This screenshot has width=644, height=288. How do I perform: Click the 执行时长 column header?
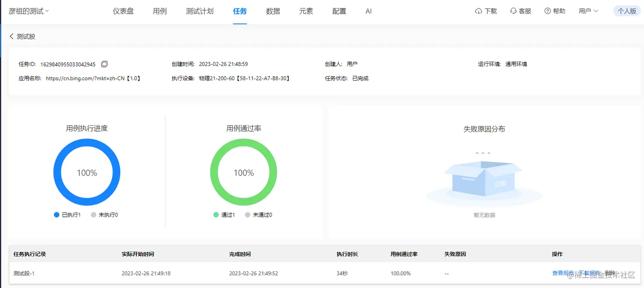click(348, 254)
